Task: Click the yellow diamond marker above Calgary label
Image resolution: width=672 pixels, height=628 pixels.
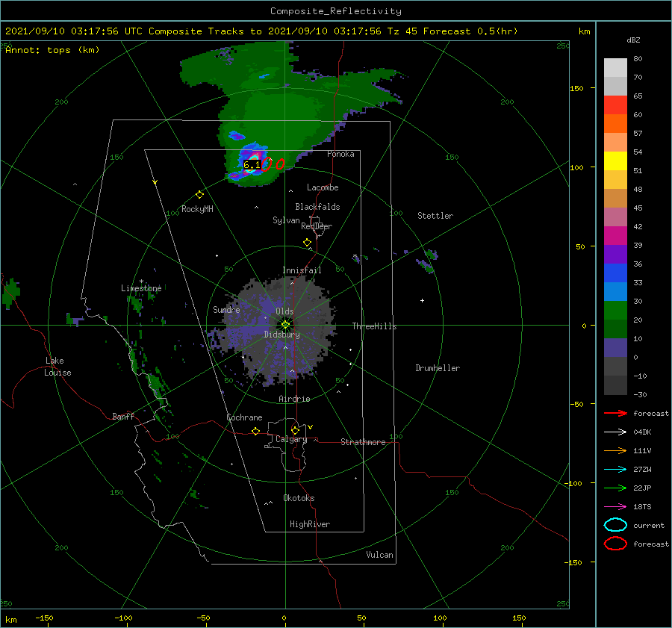Action: click(295, 430)
